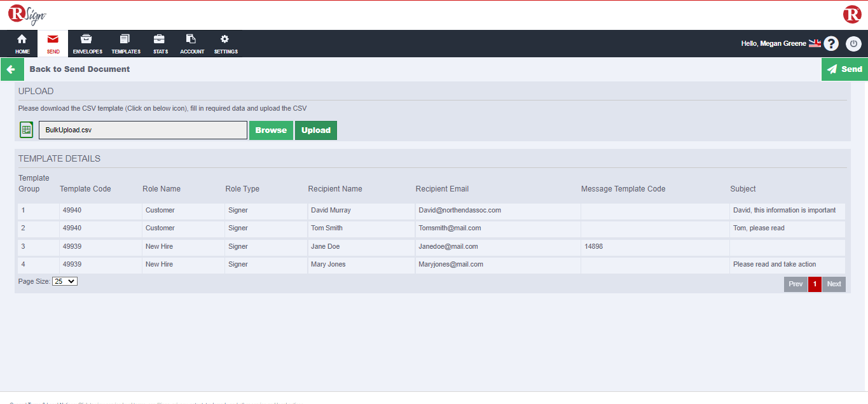
Task: Go to the Next page
Action: click(834, 284)
